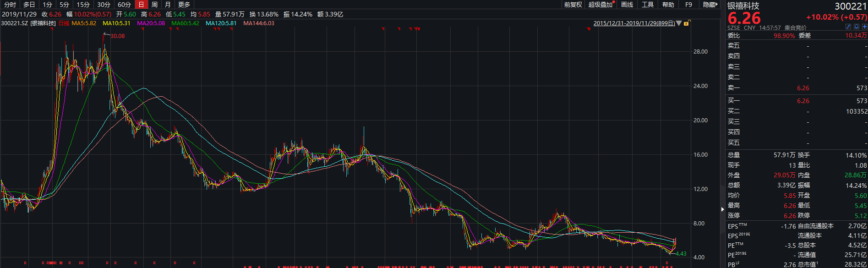Click the F9 button
This screenshot has height=268, width=868.
688,4
